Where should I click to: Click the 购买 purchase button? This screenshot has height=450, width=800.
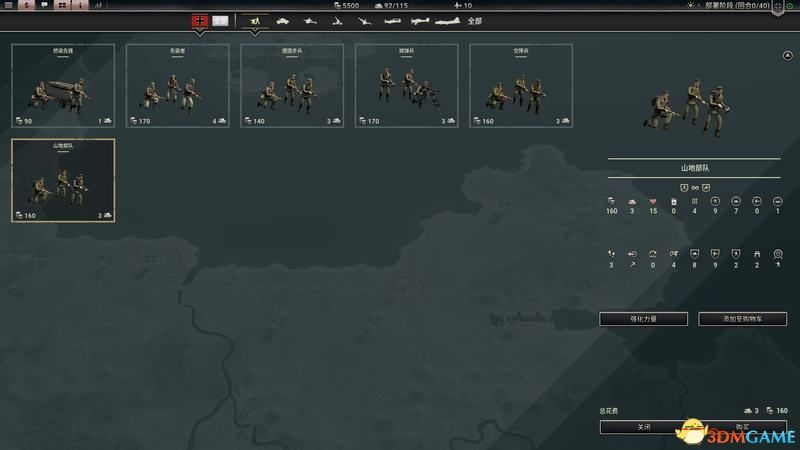(742, 427)
